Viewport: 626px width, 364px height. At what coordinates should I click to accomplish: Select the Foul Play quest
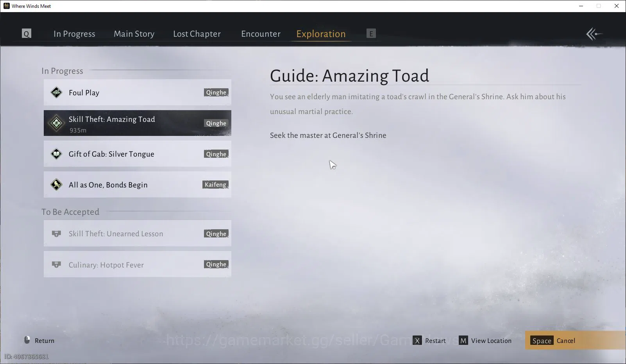pos(138,93)
